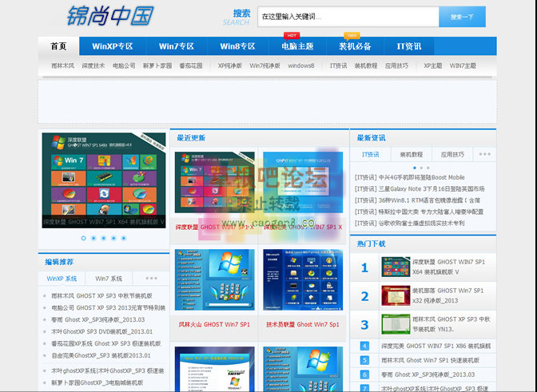Switch to the WinXP 系统 tab
537x392 pixels.
click(x=62, y=279)
